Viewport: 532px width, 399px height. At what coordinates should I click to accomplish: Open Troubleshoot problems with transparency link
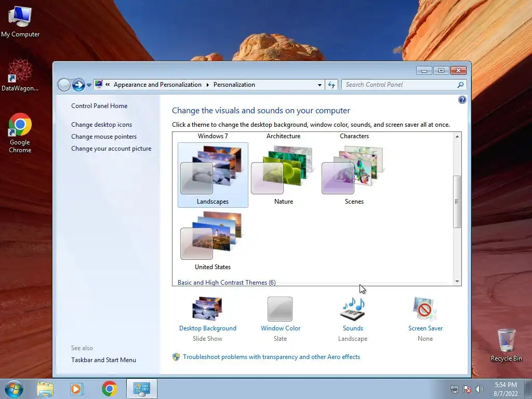[271, 356]
